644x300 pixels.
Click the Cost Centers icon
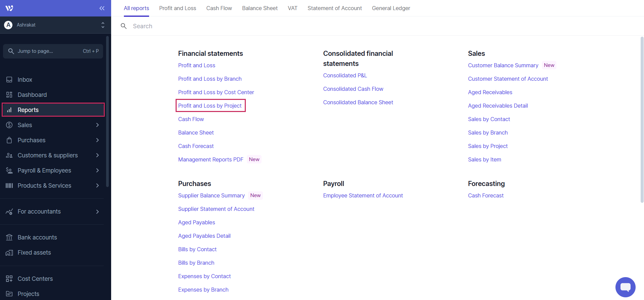coord(9,279)
